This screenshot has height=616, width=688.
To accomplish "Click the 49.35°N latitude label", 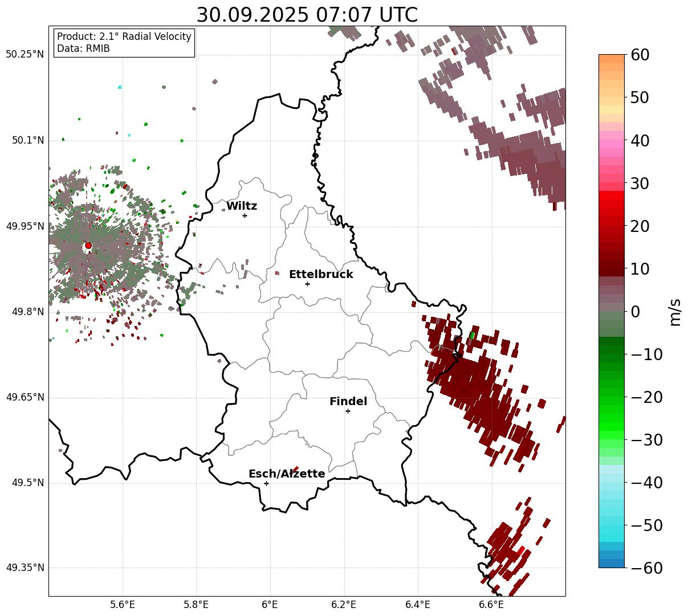I will (25, 568).
